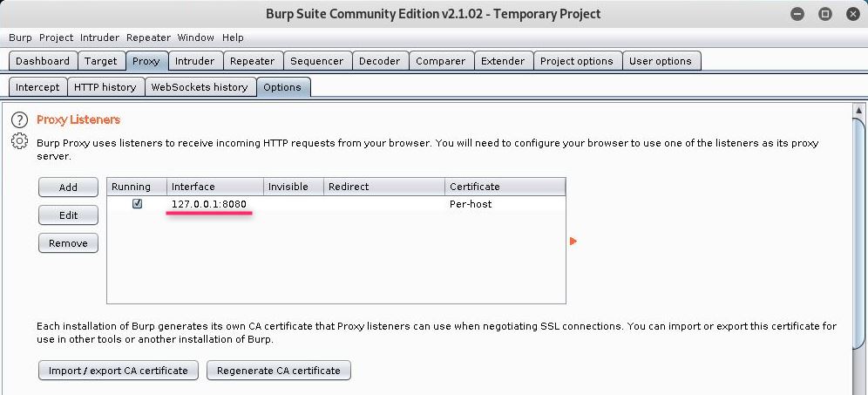Switch to the Comparer tab
The width and height of the screenshot is (868, 395).
point(441,61)
